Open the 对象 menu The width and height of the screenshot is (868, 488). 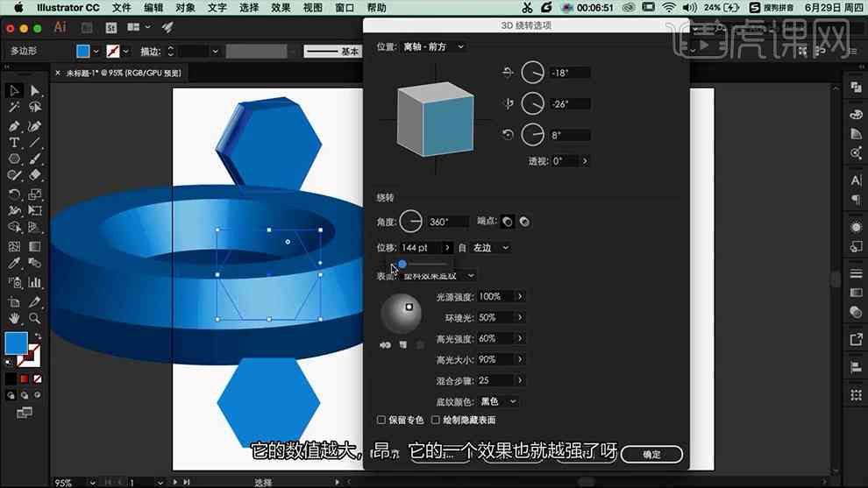[x=186, y=8]
